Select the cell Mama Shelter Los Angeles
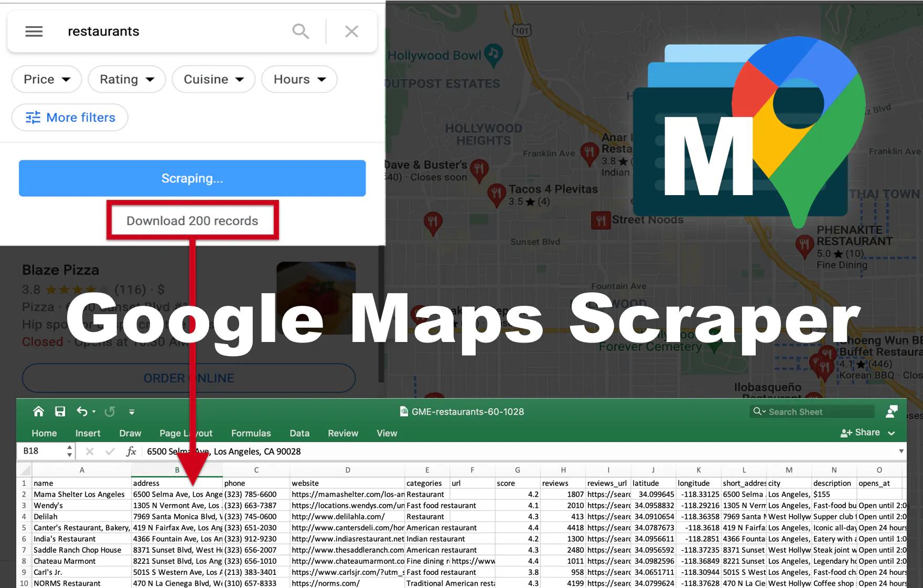 tap(82, 494)
